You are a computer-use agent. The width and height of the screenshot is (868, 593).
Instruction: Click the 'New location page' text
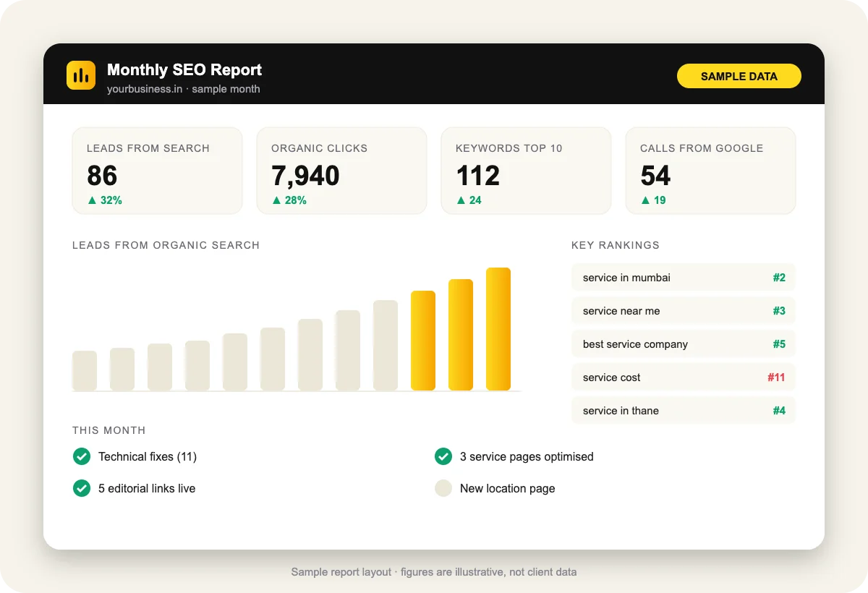point(508,488)
